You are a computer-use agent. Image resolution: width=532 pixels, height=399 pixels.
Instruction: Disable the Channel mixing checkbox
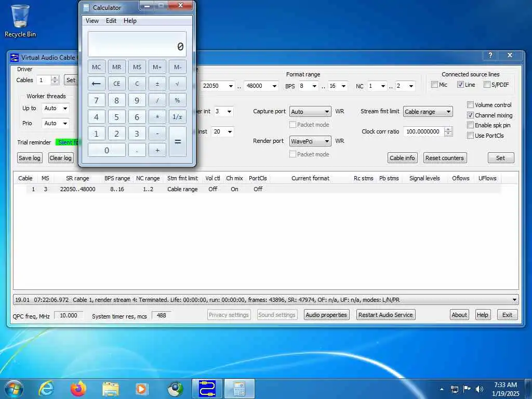(x=470, y=115)
